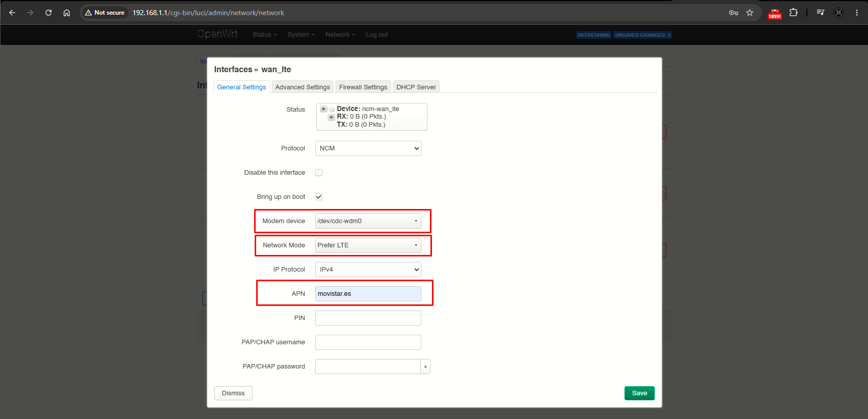Click the address bar URL
The image size is (868, 419).
[x=208, y=13]
